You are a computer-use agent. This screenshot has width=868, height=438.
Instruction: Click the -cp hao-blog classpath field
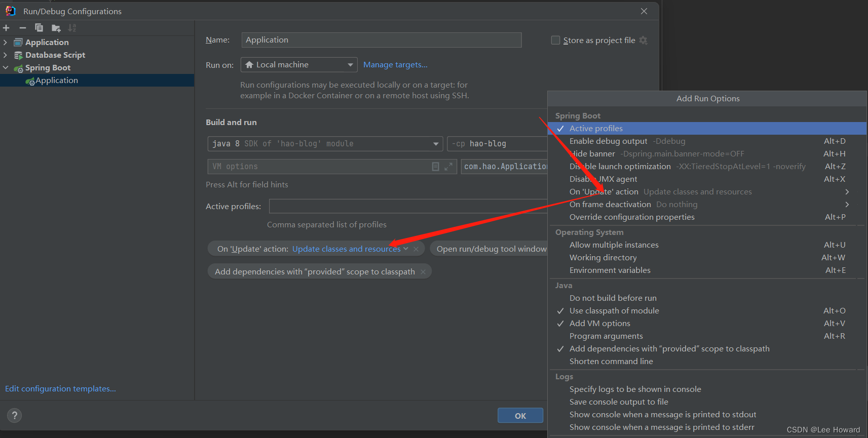tap(498, 144)
